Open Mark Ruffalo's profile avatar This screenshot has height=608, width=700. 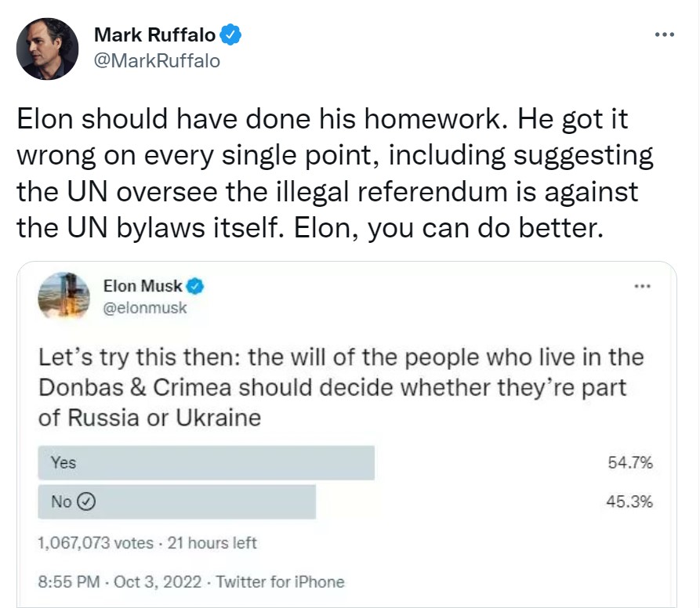point(47,49)
